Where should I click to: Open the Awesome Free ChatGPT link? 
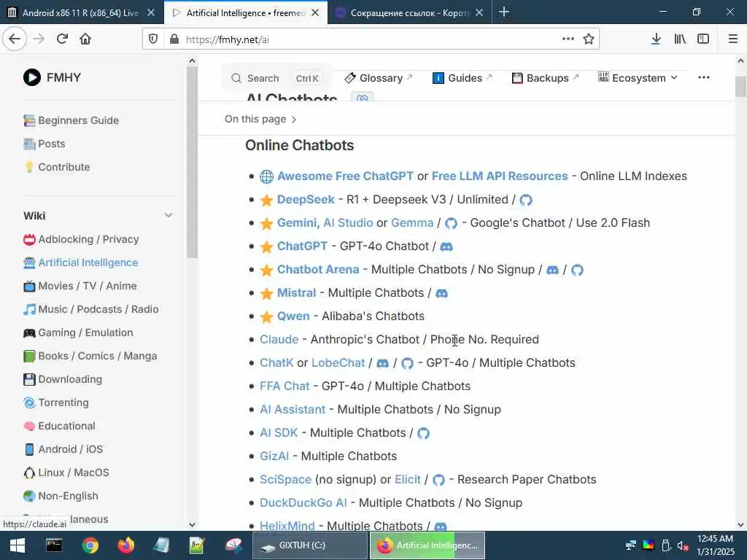[x=345, y=176]
